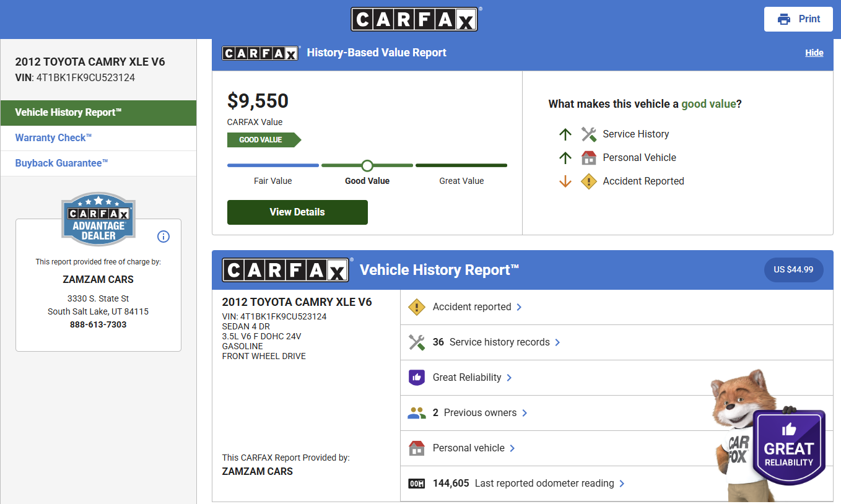Click the CARFAX Advantage Dealer badge
This screenshot has height=504, width=841.
point(98,219)
